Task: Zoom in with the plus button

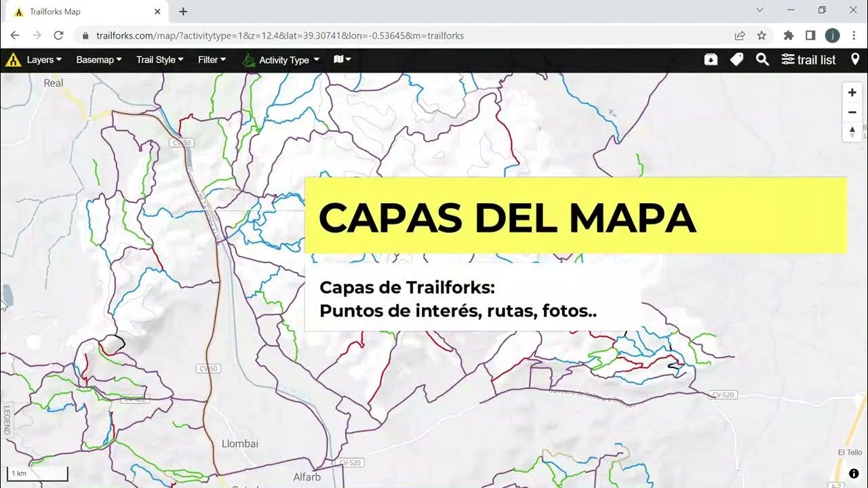Action: 852,93
